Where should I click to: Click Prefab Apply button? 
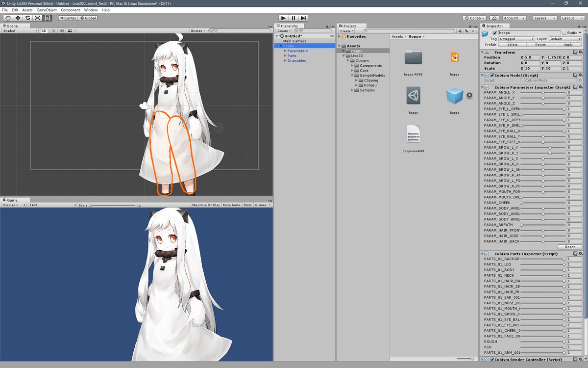click(x=568, y=45)
